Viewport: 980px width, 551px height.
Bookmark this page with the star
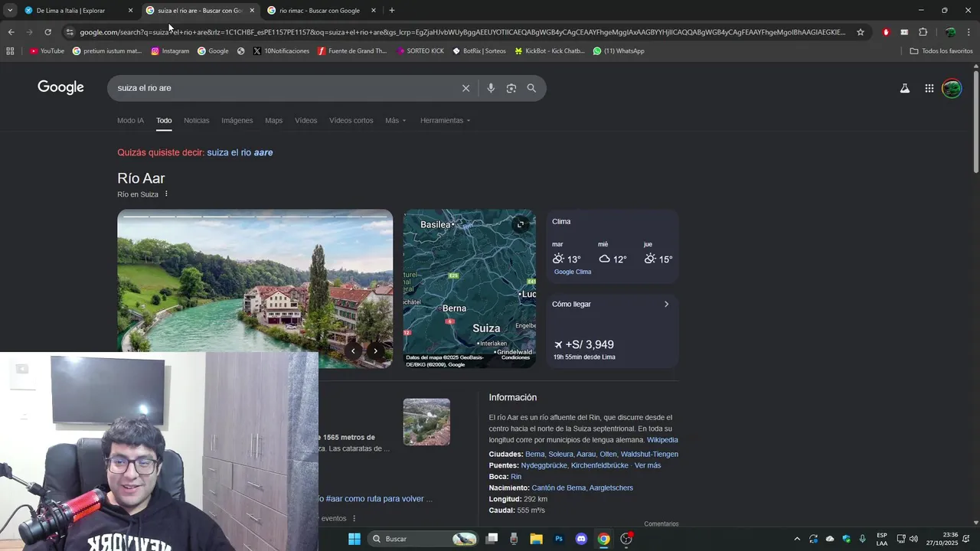(x=861, y=32)
